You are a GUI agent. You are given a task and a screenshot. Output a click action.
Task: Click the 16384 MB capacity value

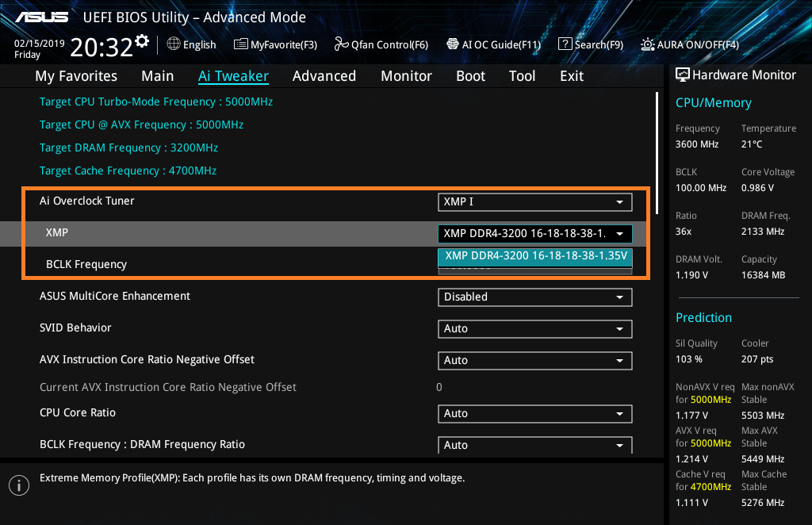763,275
